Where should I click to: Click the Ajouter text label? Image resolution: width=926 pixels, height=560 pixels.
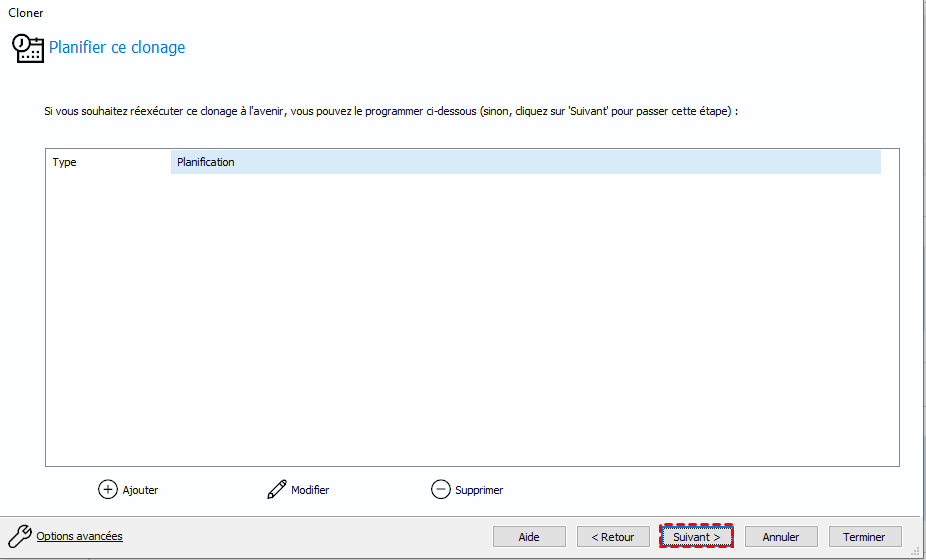point(140,490)
